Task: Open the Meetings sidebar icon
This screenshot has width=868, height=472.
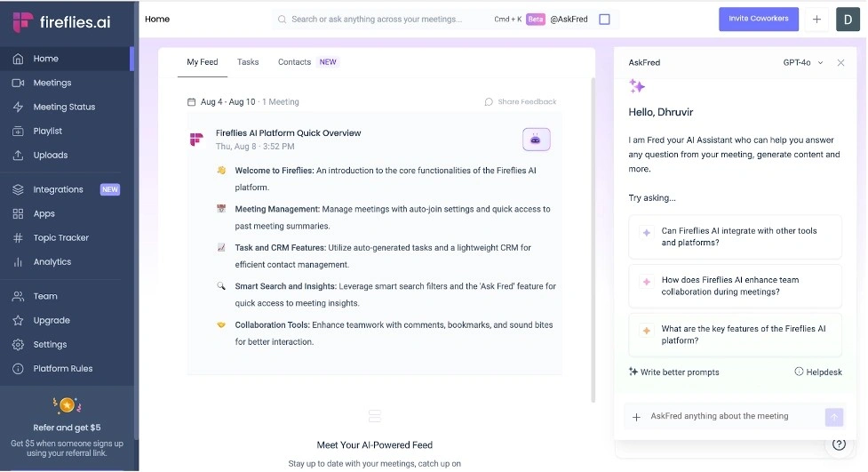Action: [x=18, y=83]
